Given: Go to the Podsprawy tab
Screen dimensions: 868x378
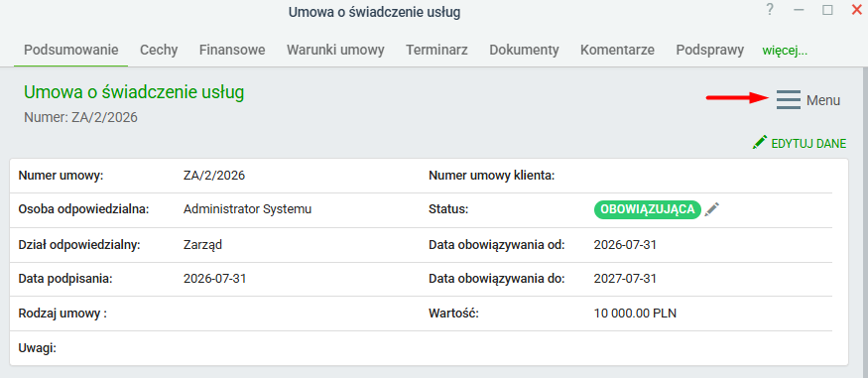Looking at the screenshot, I should click(x=709, y=50).
